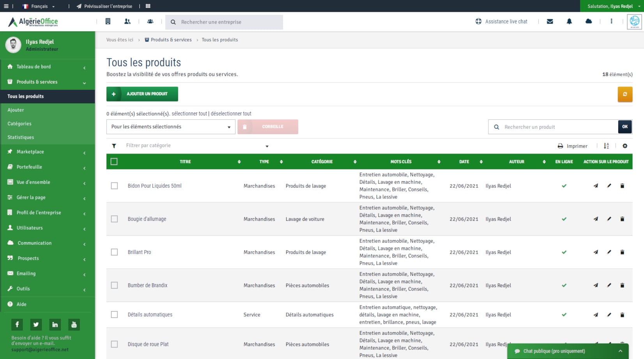Open the 'Pour les éléments sélectionnés' dropdown

tap(171, 127)
